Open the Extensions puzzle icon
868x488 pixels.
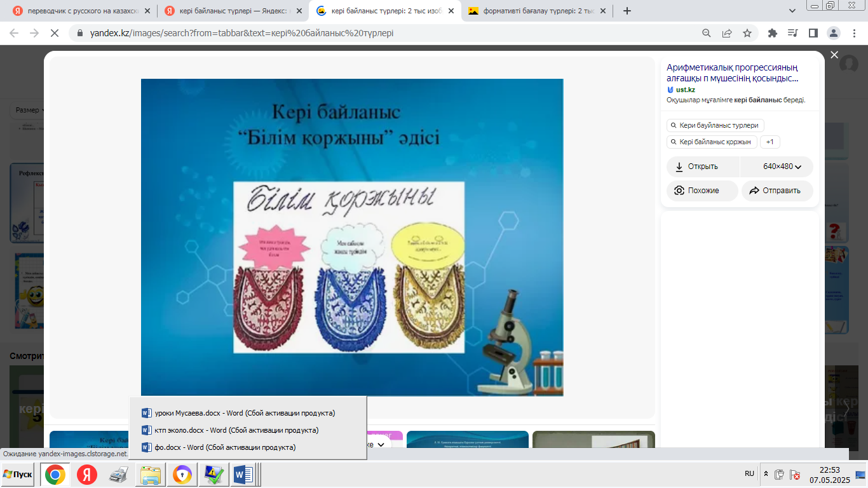click(773, 33)
